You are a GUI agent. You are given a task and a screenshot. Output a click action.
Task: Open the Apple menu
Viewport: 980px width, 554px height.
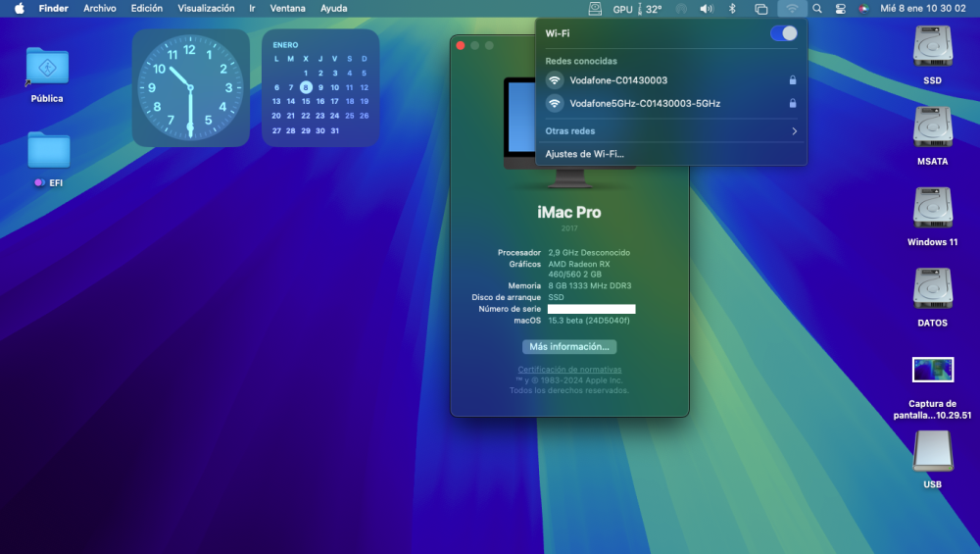click(x=20, y=9)
